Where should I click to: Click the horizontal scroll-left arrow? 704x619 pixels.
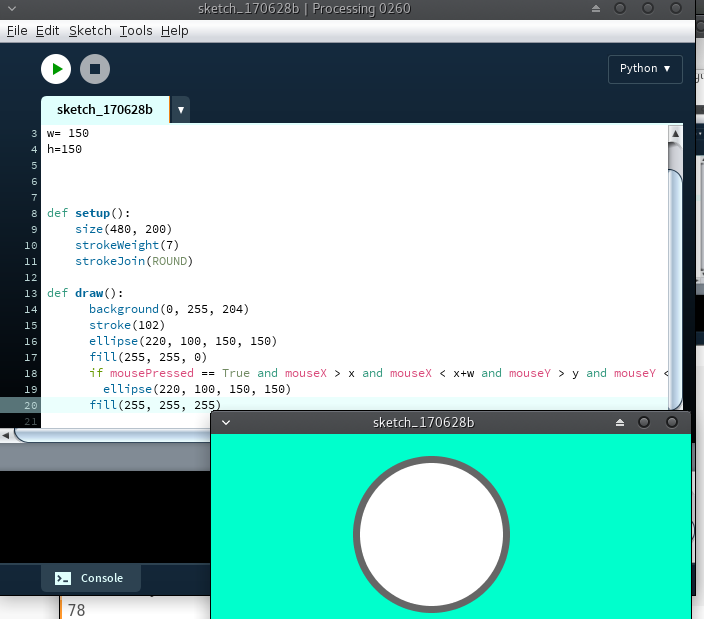click(x=6, y=435)
